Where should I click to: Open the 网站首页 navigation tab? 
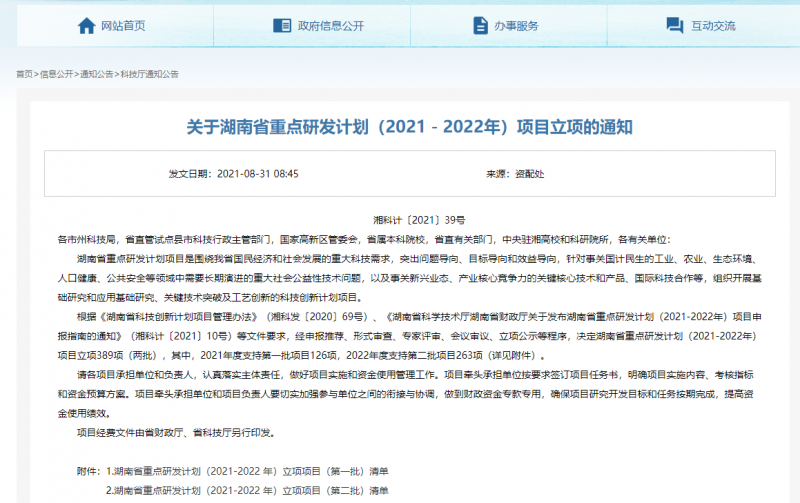click(122, 26)
